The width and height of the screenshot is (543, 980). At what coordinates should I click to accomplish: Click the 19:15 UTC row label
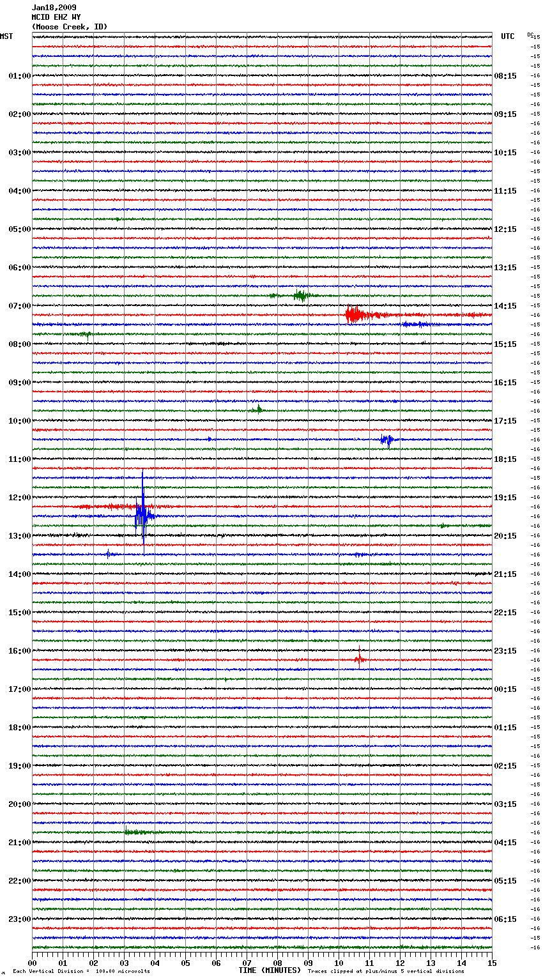505,498
